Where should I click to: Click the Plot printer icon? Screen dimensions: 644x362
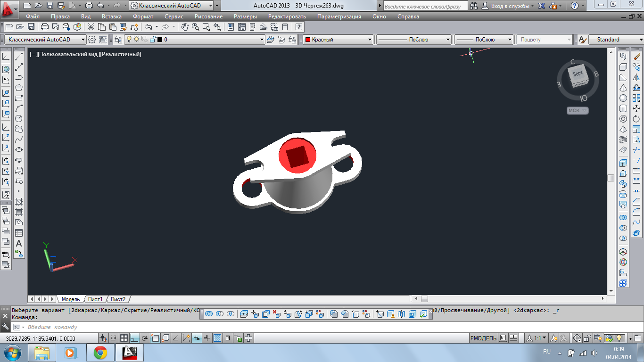tap(45, 27)
